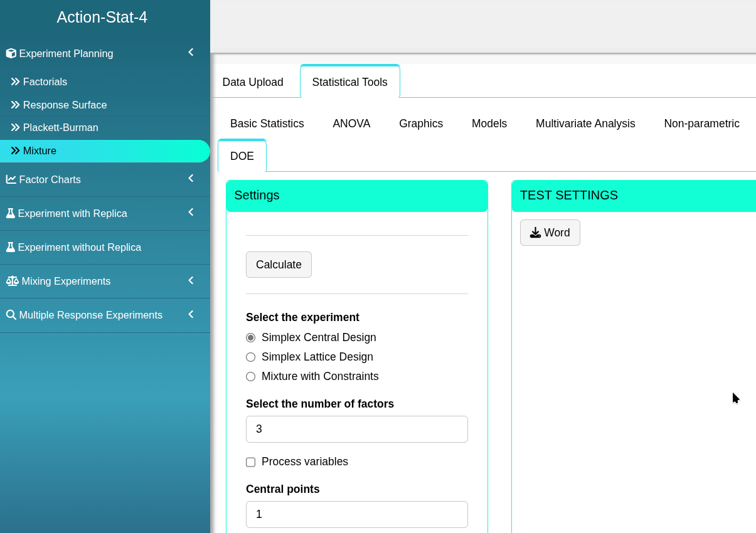Open the Models tab

click(489, 124)
